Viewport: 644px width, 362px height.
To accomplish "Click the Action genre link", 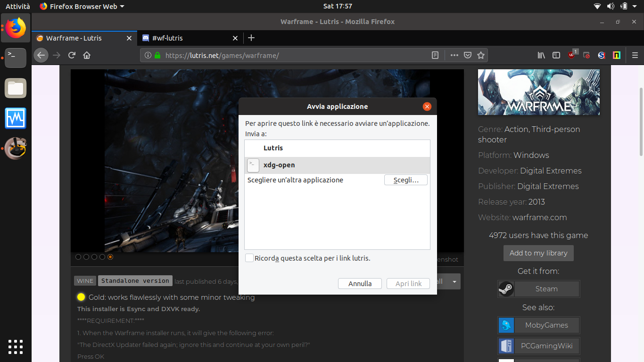I will click(x=516, y=129).
